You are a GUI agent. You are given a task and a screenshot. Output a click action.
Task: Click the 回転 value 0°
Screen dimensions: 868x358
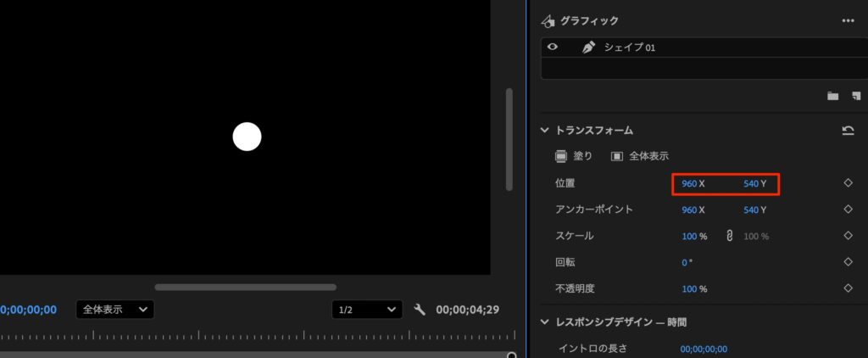click(687, 262)
